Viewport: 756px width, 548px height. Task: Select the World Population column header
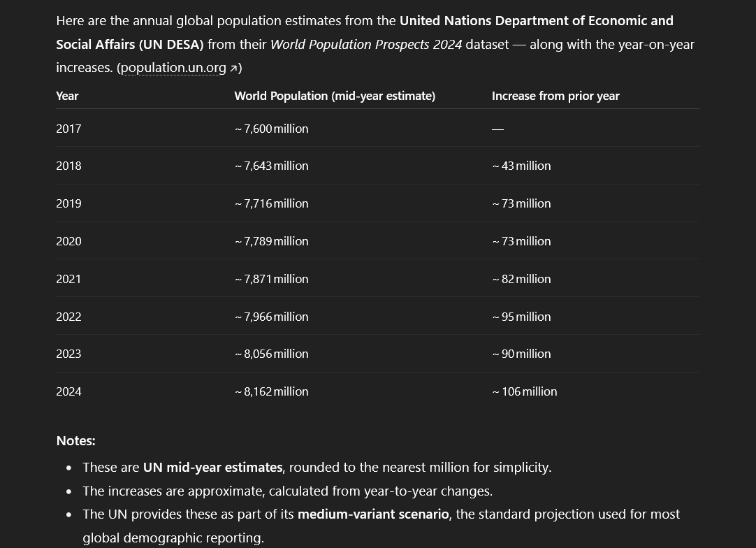pos(335,96)
